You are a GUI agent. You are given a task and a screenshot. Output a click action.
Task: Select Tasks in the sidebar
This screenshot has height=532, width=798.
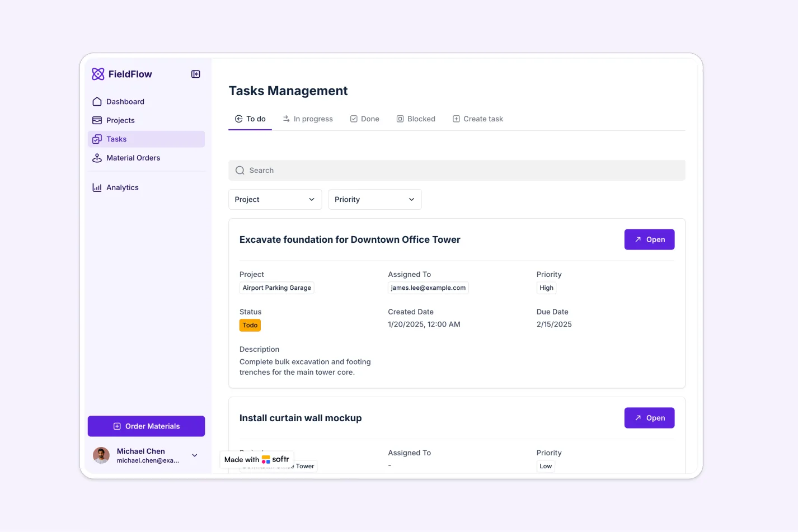(x=146, y=139)
